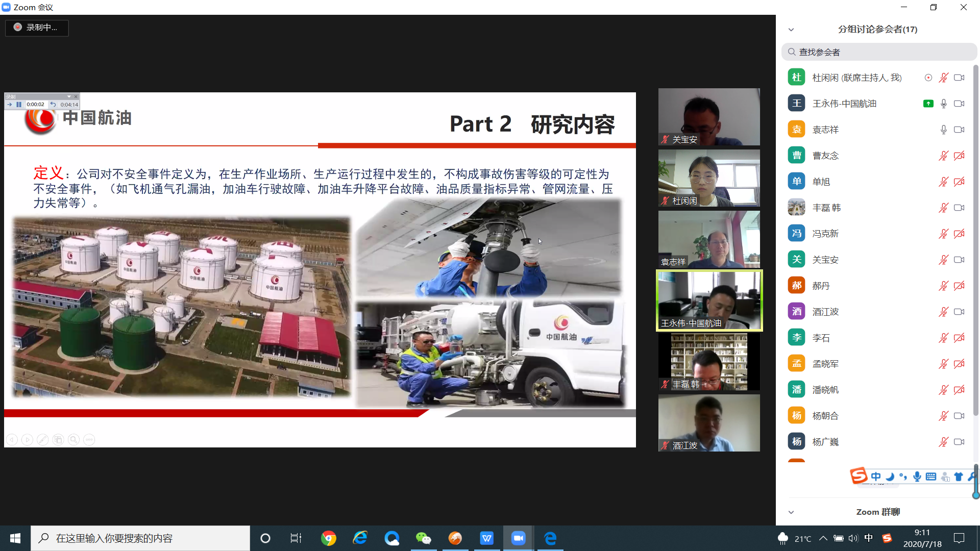Toggle the muted microphone icon for 杜闲闲
The image size is (980, 551).
click(943, 78)
